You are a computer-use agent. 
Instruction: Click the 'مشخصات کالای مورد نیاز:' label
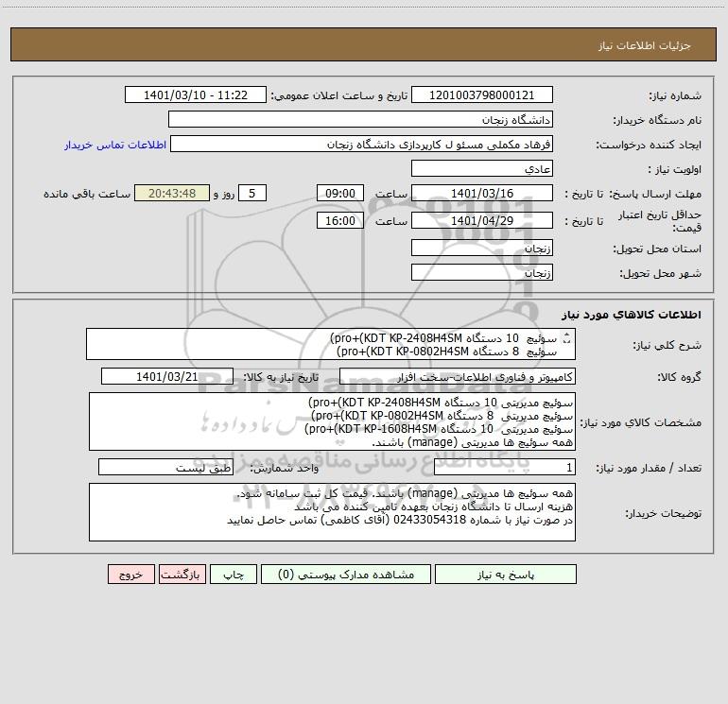pyautogui.click(x=641, y=422)
